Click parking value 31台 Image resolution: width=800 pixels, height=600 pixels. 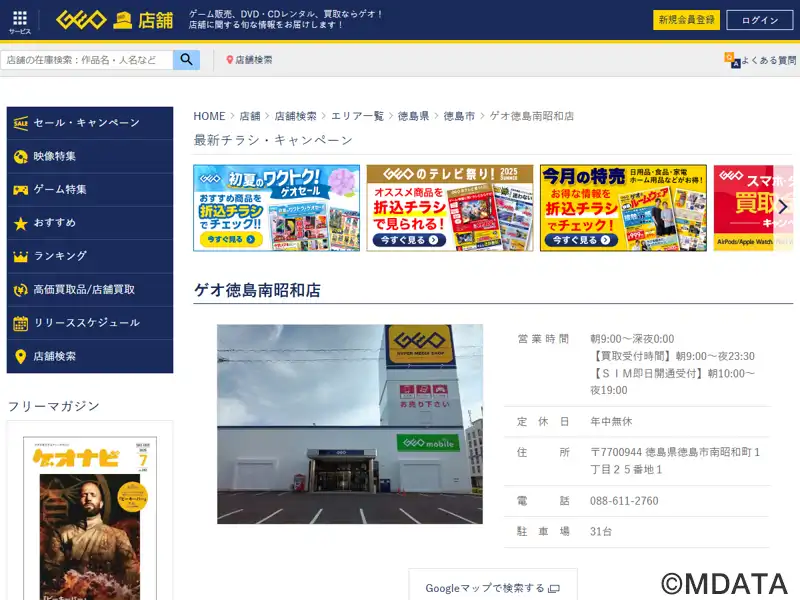(601, 532)
